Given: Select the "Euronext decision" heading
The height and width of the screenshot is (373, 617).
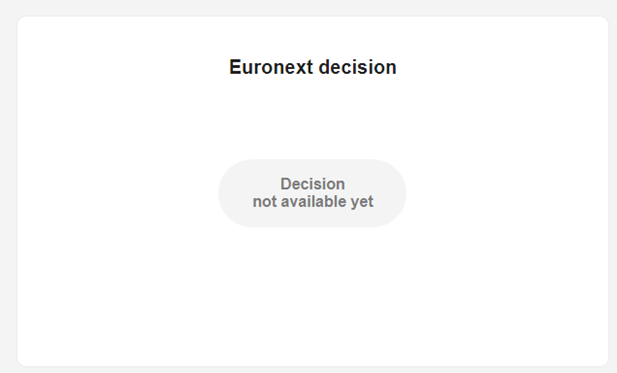Looking at the screenshot, I should click(313, 67).
